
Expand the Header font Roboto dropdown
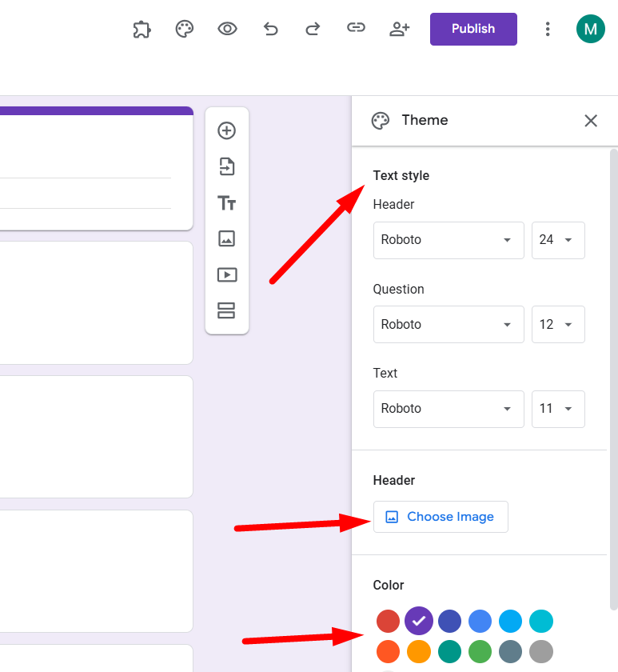tap(448, 240)
